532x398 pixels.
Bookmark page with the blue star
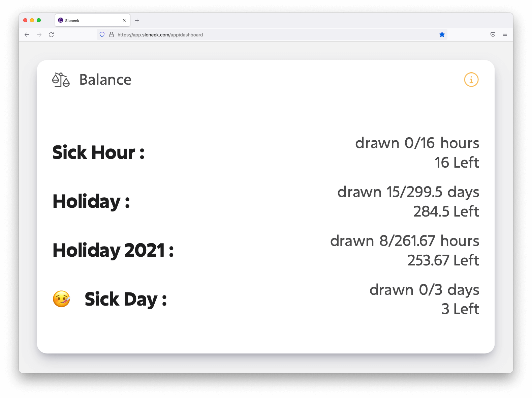click(442, 34)
